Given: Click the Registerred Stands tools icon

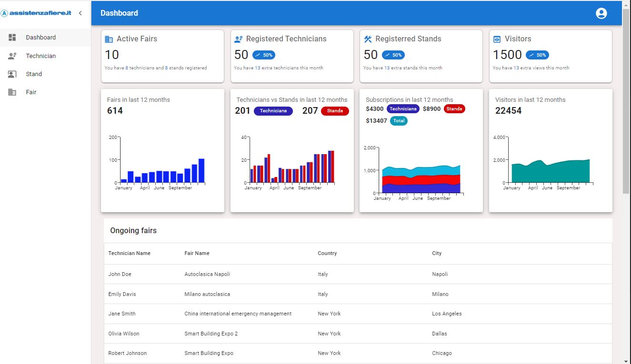Looking at the screenshot, I should tap(368, 39).
